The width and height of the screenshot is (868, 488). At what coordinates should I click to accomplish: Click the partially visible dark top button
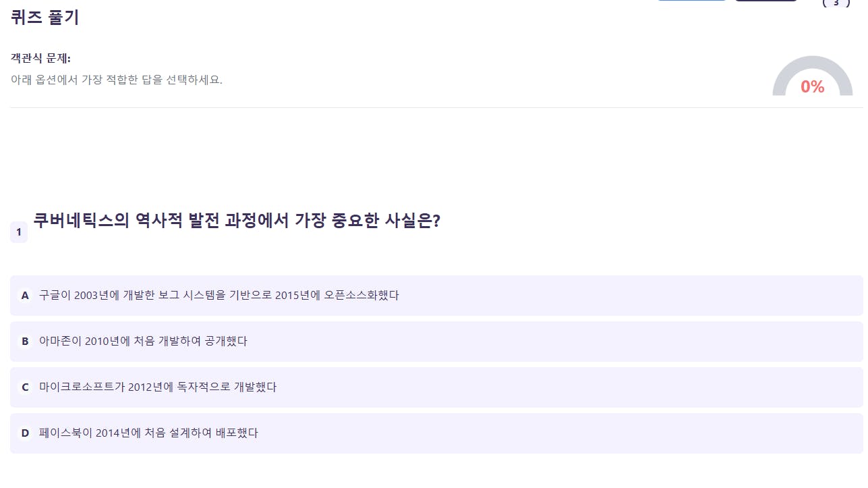click(x=765, y=1)
